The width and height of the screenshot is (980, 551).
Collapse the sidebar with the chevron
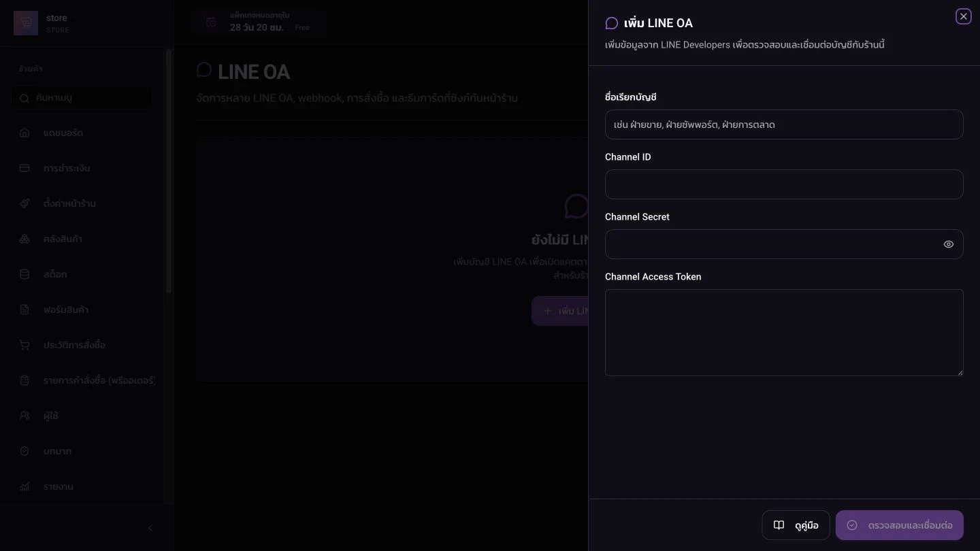pos(150,528)
